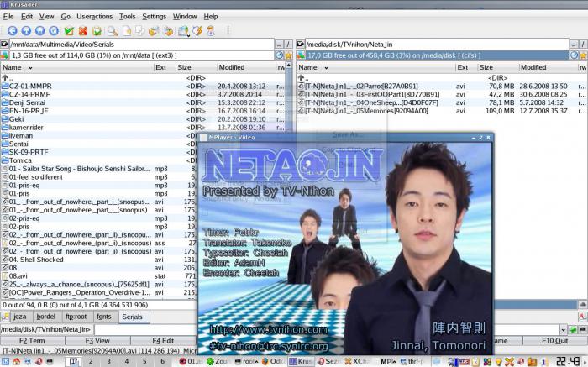Click the taskbar clock showing 22:43
588x367 pixels.
tap(569, 362)
